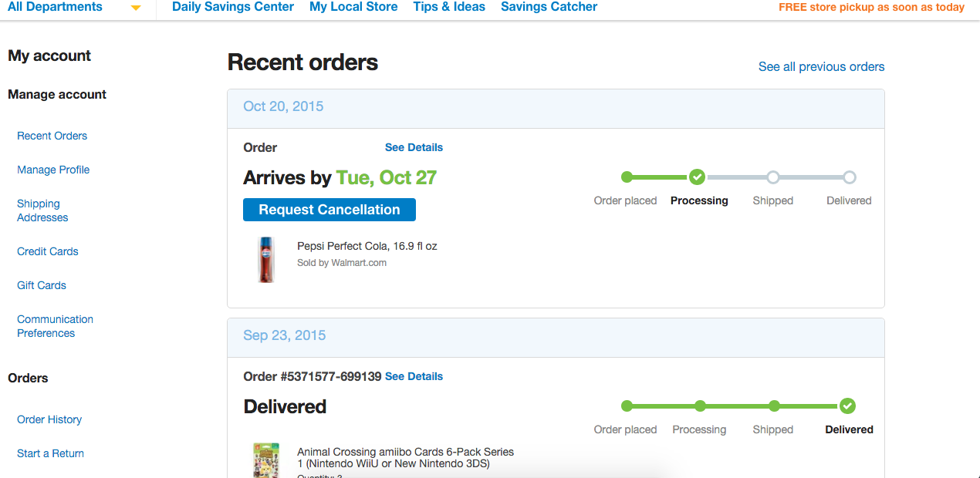Open Communication Preferences in account sidebar

pyautogui.click(x=55, y=326)
